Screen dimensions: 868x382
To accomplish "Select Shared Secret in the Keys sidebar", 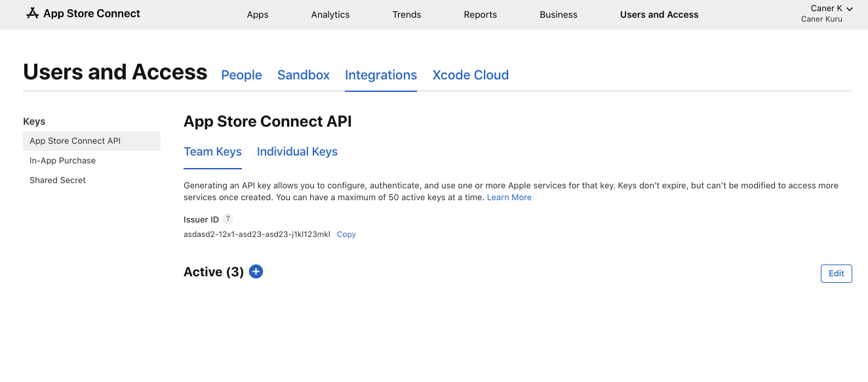I will click(x=58, y=180).
